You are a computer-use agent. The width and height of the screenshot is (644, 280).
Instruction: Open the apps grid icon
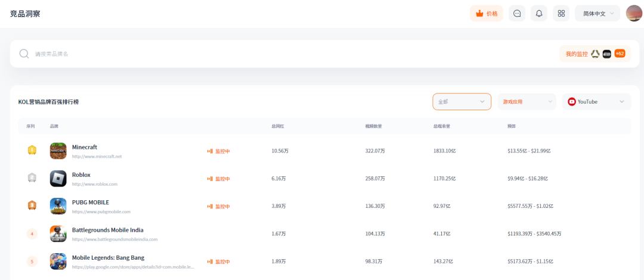click(561, 14)
